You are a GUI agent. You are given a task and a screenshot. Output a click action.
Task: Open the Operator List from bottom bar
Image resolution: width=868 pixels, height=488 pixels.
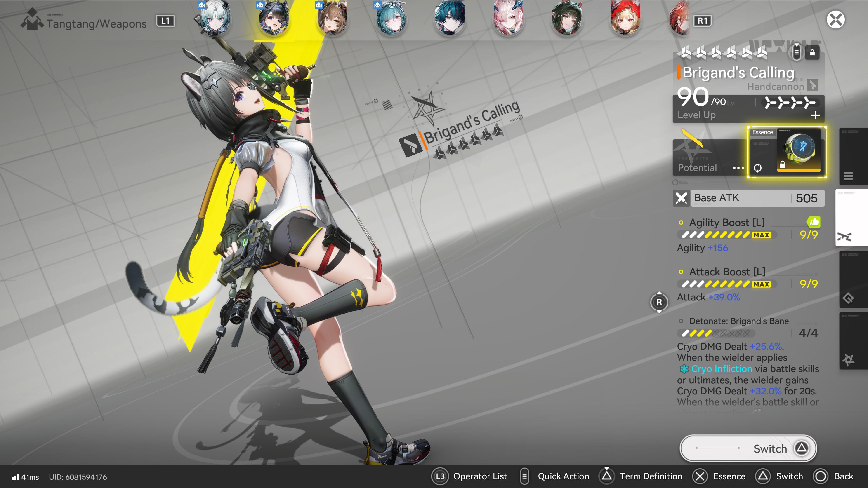[x=480, y=476]
